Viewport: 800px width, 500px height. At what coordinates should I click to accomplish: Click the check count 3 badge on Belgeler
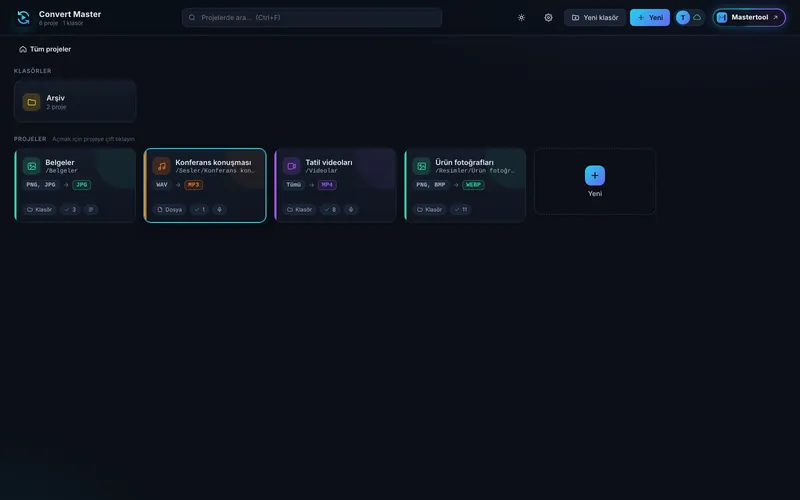point(70,209)
